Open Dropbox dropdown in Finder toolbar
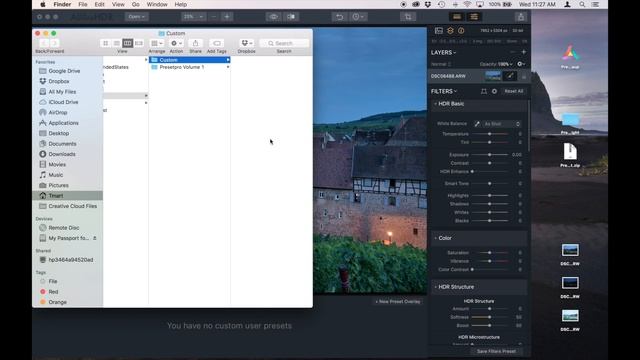Viewport: 640px width, 360px height. pos(247,43)
